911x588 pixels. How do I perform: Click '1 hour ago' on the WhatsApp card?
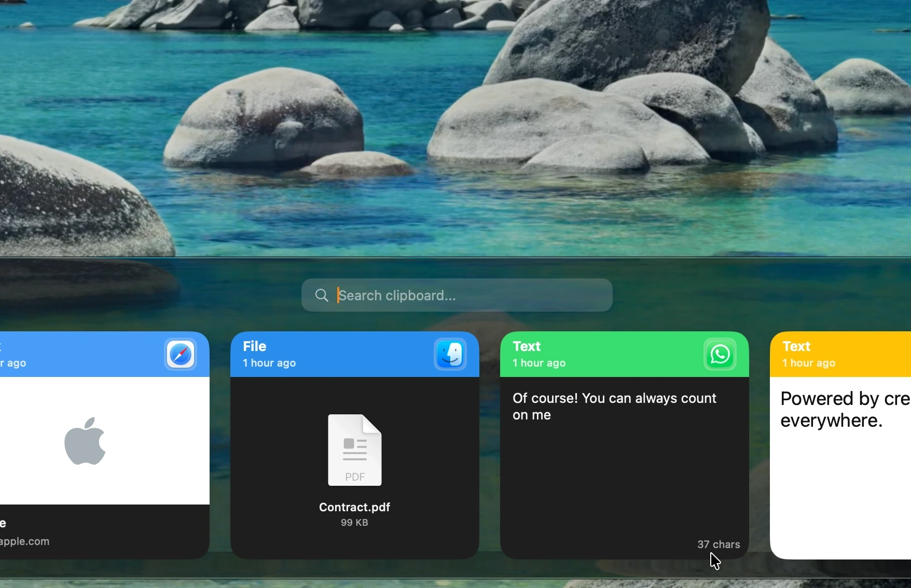[540, 363]
